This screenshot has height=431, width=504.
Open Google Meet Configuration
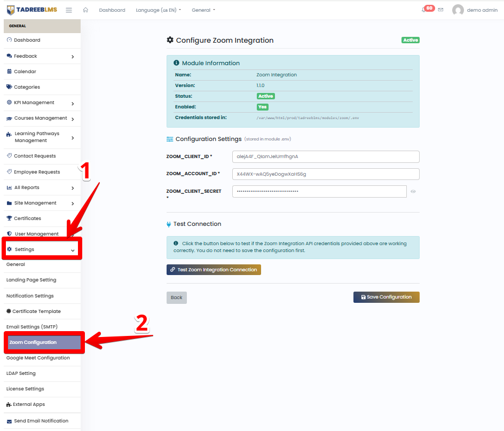38,358
